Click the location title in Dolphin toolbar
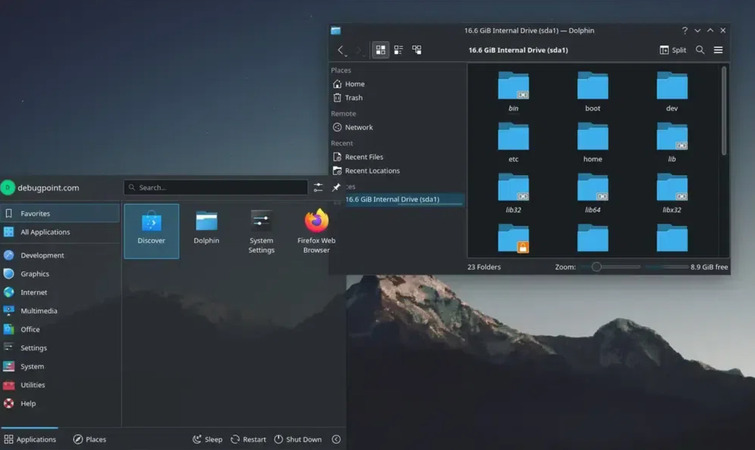 click(x=518, y=50)
